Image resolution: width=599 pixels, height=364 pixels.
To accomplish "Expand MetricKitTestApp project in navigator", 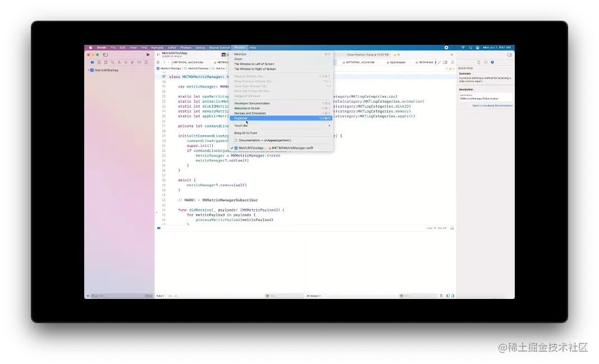I will [x=89, y=70].
